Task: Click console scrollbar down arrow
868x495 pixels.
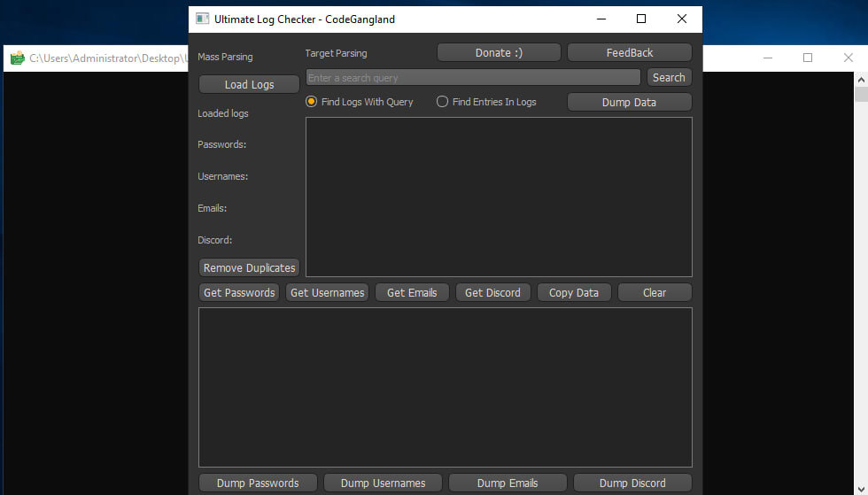Action: pos(861,490)
